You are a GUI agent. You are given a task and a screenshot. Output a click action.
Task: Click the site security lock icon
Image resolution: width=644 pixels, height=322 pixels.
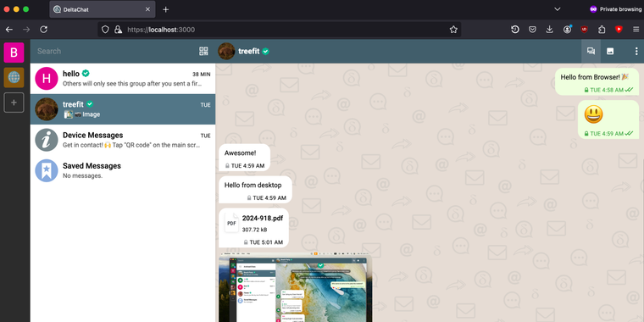(x=118, y=30)
